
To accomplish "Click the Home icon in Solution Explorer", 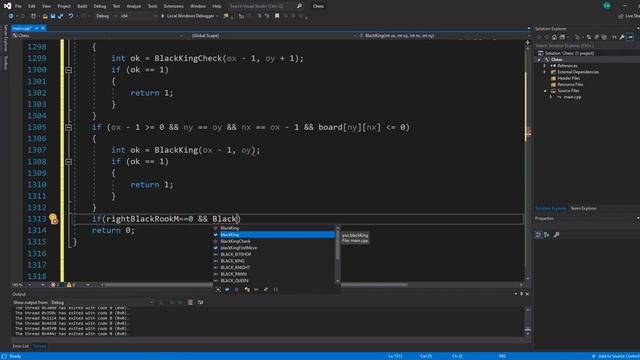I will pyautogui.click(x=554, y=37).
